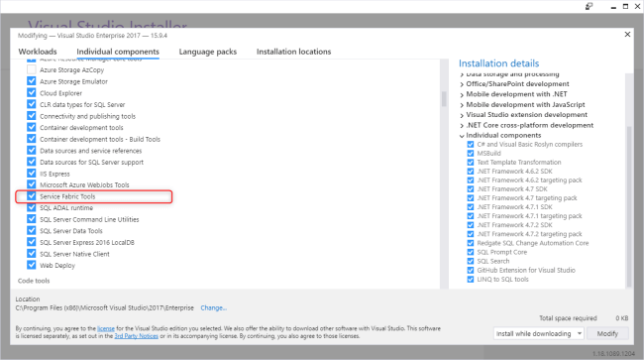Click the Change... location link
Viewport: 644px width, 360px height.
pyautogui.click(x=214, y=307)
